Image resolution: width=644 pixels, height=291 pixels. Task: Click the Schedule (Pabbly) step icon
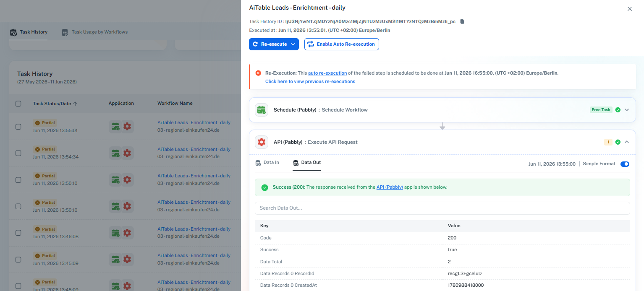click(262, 110)
